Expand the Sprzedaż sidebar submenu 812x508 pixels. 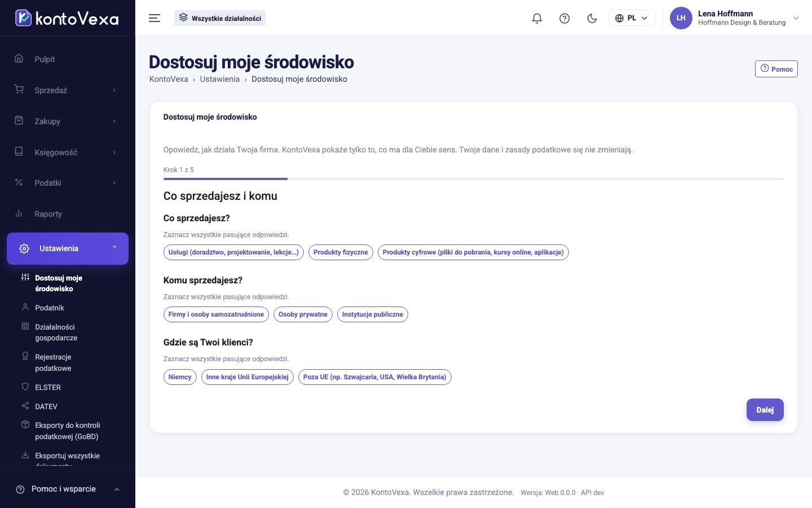click(x=67, y=90)
